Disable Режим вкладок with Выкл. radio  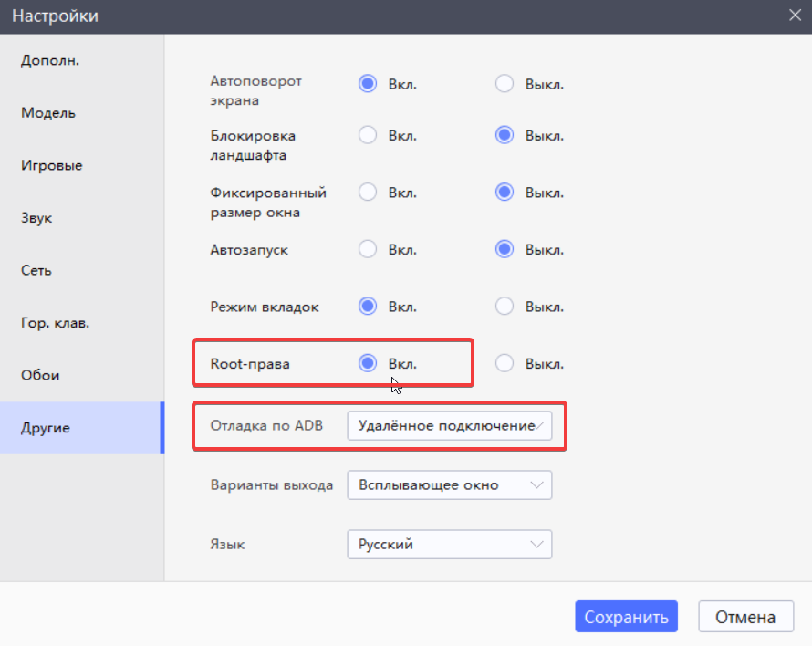[505, 306]
